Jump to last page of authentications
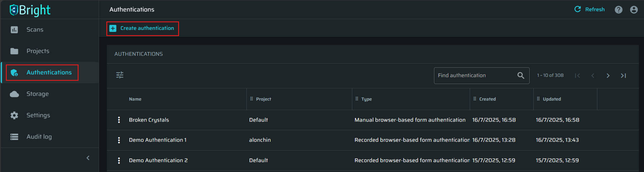644x172 pixels. click(x=623, y=75)
